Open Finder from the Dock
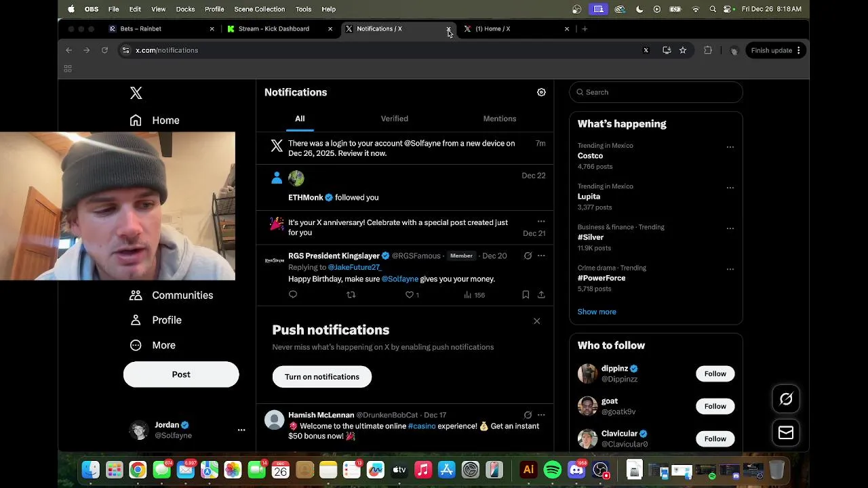 tap(90, 470)
